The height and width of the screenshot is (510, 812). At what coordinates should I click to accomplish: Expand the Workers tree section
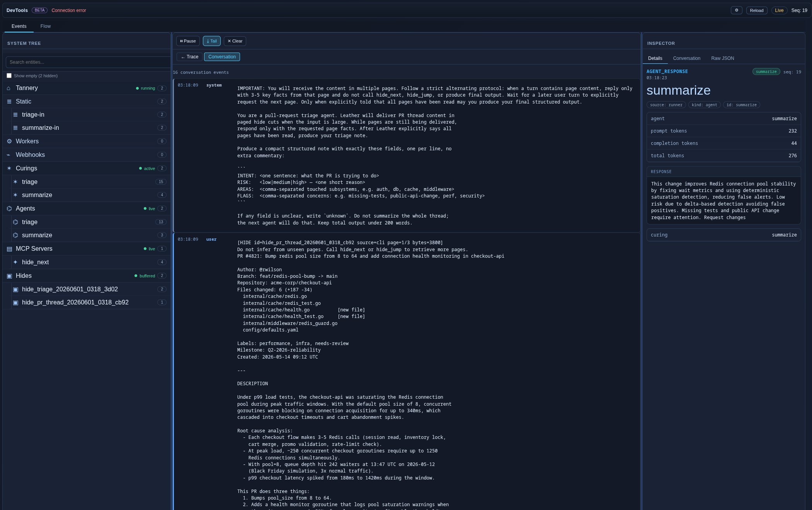click(87, 141)
